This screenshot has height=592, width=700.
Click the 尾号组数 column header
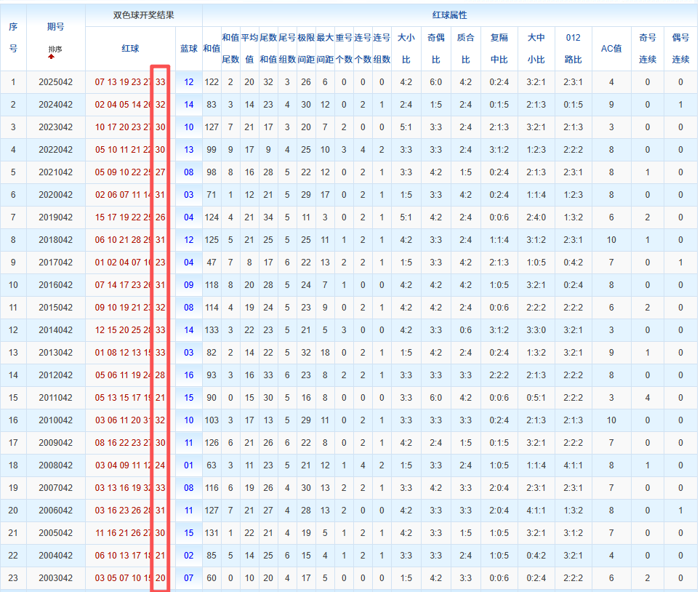click(287, 48)
